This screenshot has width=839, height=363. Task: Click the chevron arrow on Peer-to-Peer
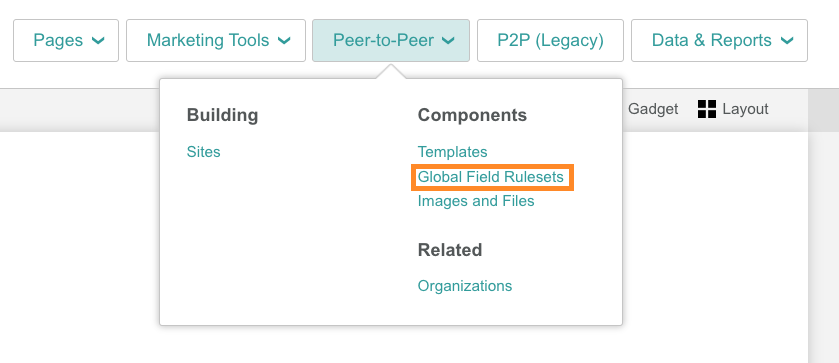448,41
